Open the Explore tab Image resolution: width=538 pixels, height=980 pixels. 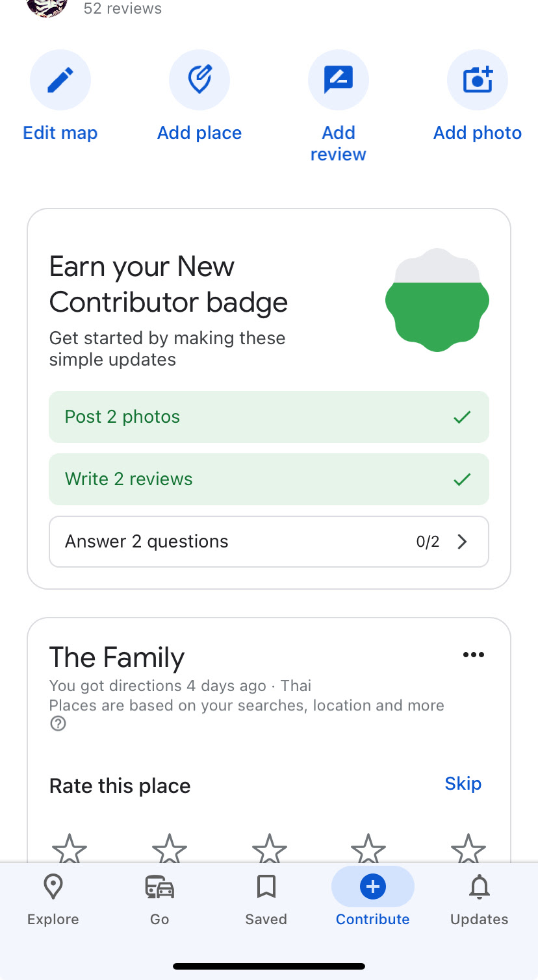(53, 898)
